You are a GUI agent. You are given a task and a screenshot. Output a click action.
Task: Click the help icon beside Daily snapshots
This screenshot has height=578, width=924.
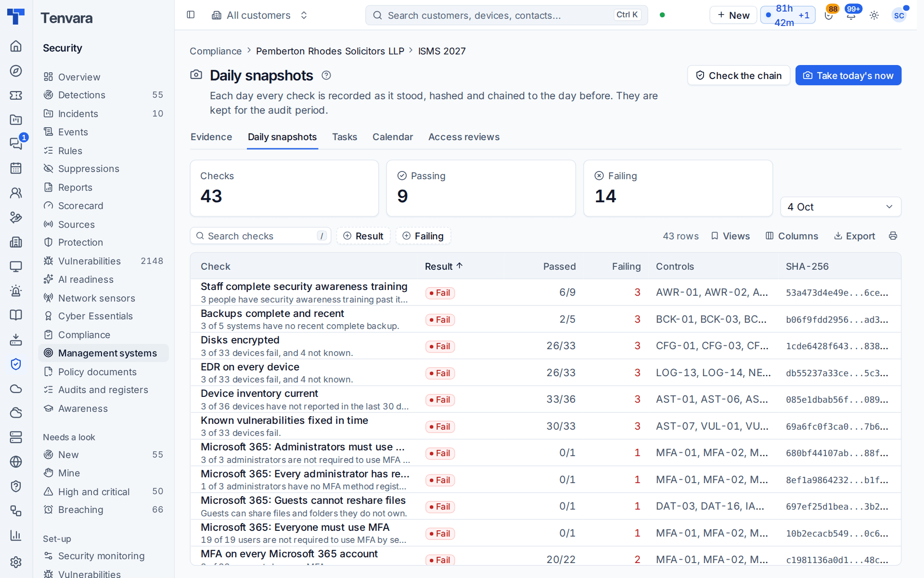tap(326, 75)
